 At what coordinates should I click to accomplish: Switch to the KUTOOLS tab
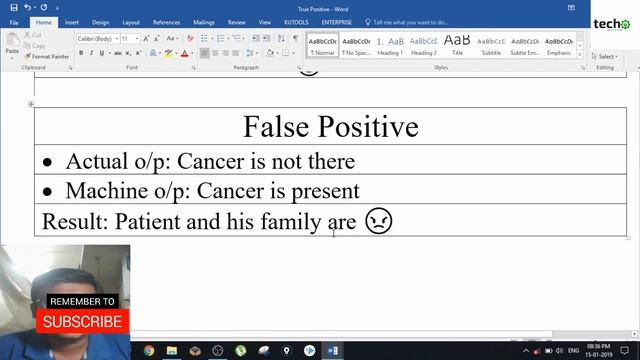296,22
